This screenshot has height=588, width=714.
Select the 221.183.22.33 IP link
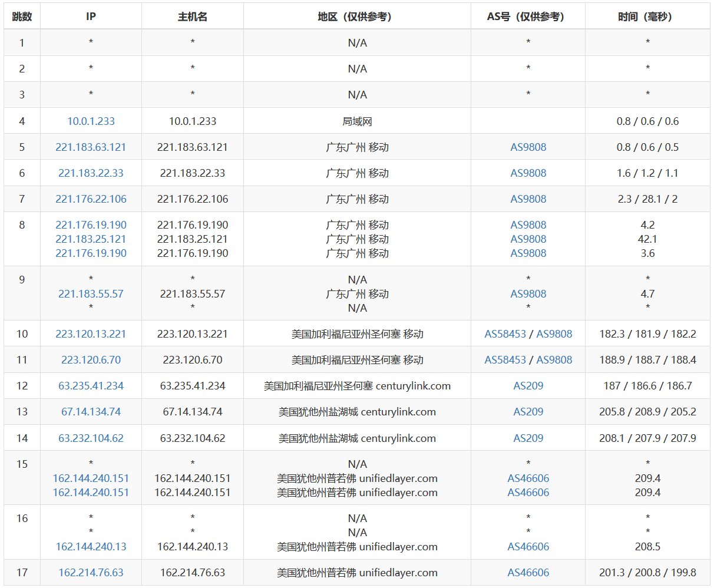(91, 173)
